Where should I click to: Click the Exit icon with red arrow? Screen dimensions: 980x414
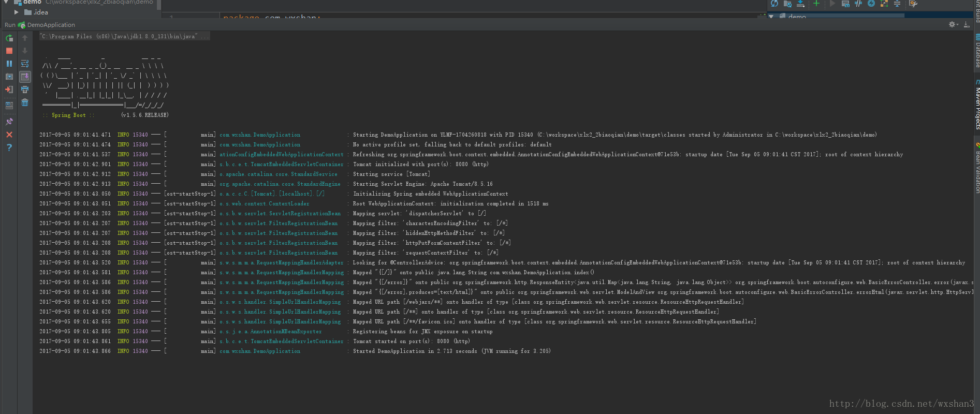(9, 90)
